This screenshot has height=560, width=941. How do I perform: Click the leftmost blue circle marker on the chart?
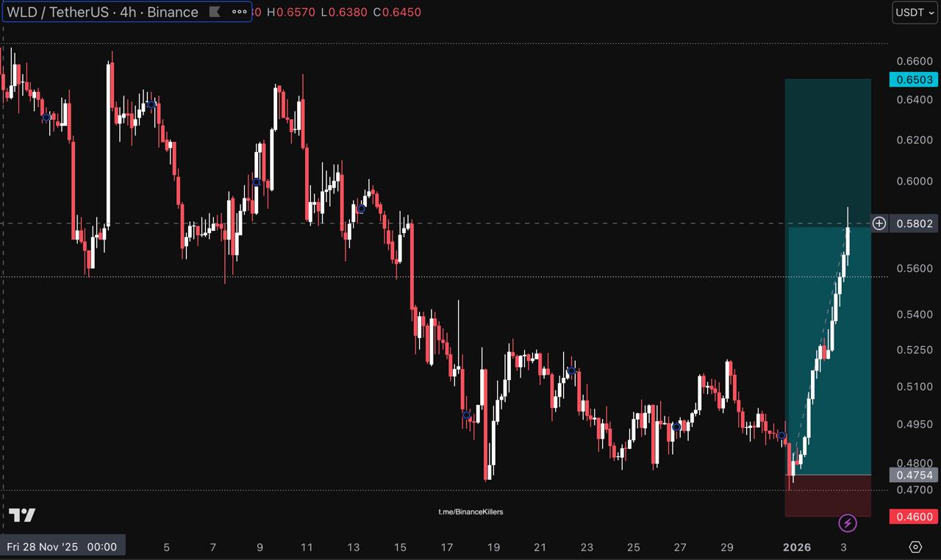(x=46, y=117)
